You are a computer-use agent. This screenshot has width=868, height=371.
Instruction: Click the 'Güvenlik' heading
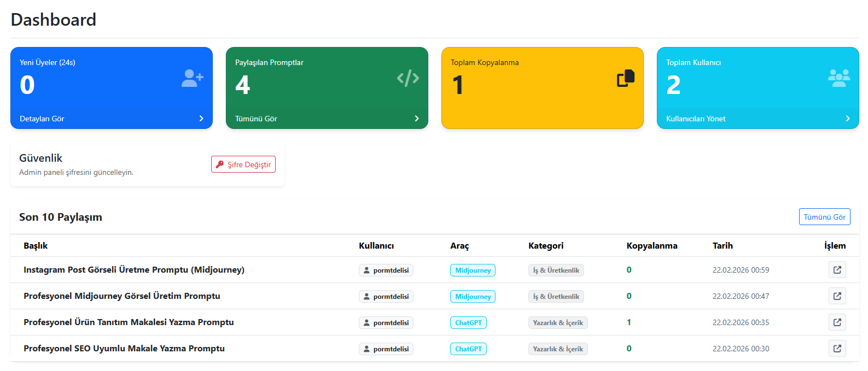[x=40, y=158]
